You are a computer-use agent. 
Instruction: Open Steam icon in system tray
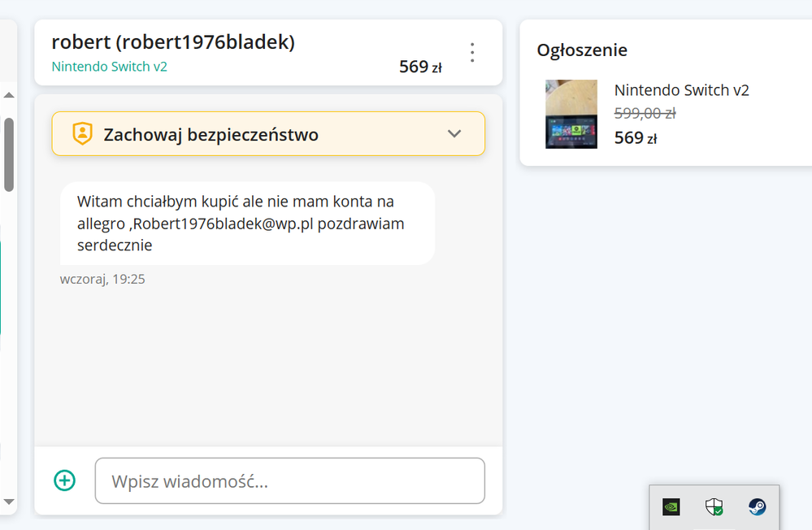pos(757,506)
